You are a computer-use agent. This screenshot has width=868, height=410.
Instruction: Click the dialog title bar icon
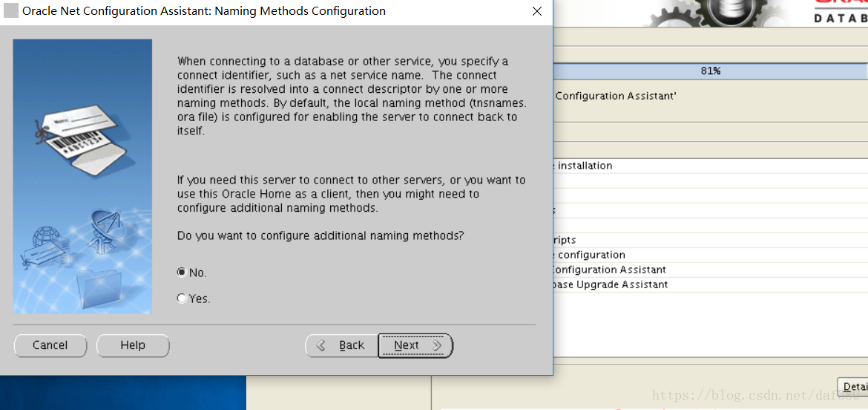(11, 11)
